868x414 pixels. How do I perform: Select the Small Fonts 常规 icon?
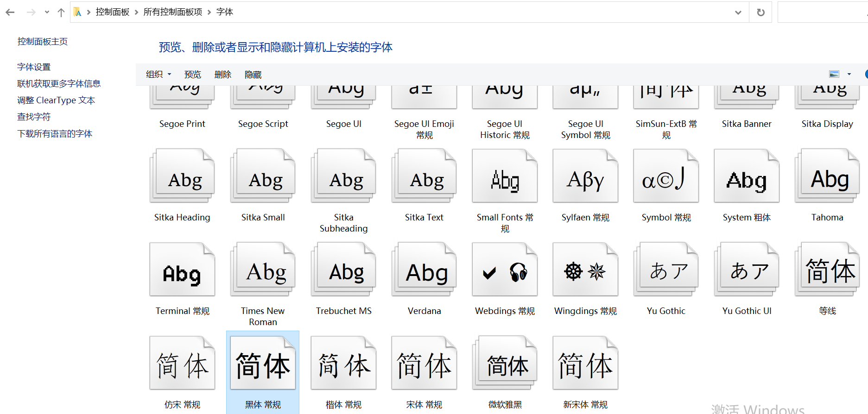tap(505, 176)
